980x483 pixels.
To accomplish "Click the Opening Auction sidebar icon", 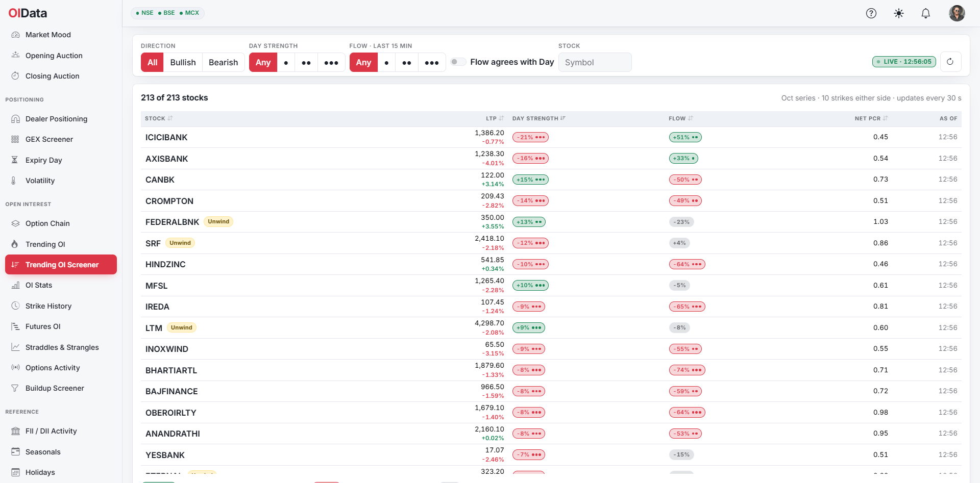I will click(x=15, y=55).
